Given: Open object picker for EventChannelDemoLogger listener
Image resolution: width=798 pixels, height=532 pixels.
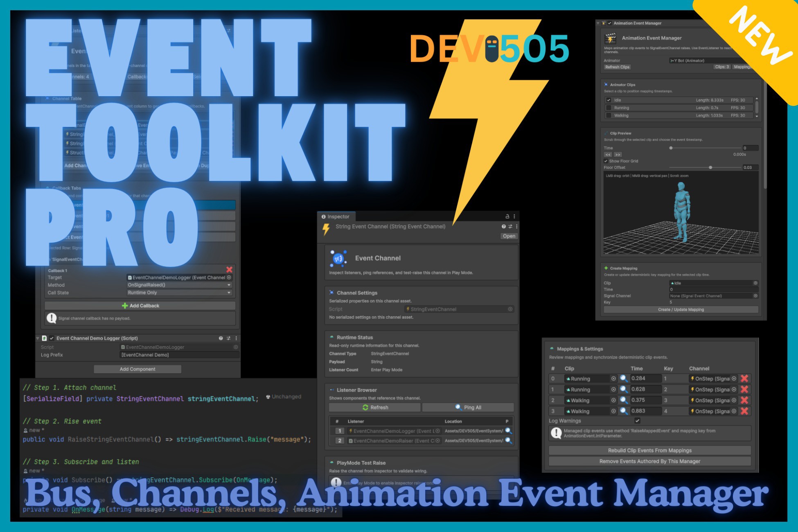Looking at the screenshot, I should [437, 431].
